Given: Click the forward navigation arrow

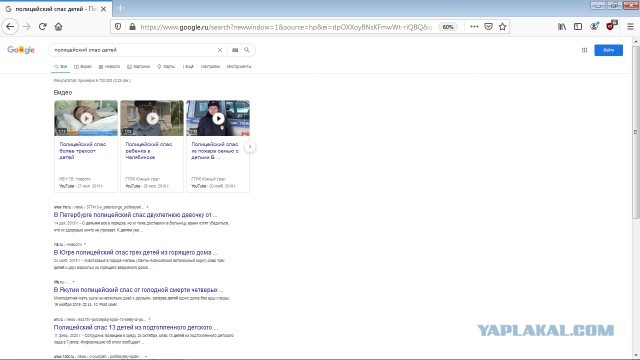Looking at the screenshot, I should 27,27.
